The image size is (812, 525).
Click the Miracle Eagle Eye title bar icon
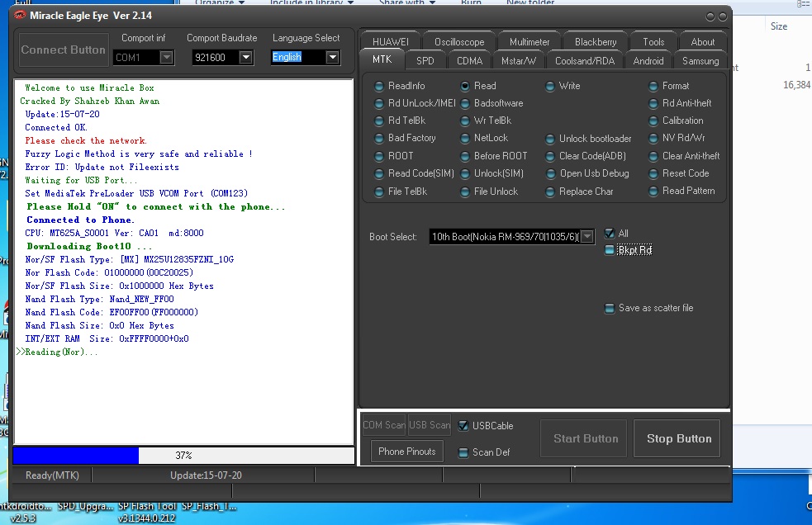pos(20,16)
